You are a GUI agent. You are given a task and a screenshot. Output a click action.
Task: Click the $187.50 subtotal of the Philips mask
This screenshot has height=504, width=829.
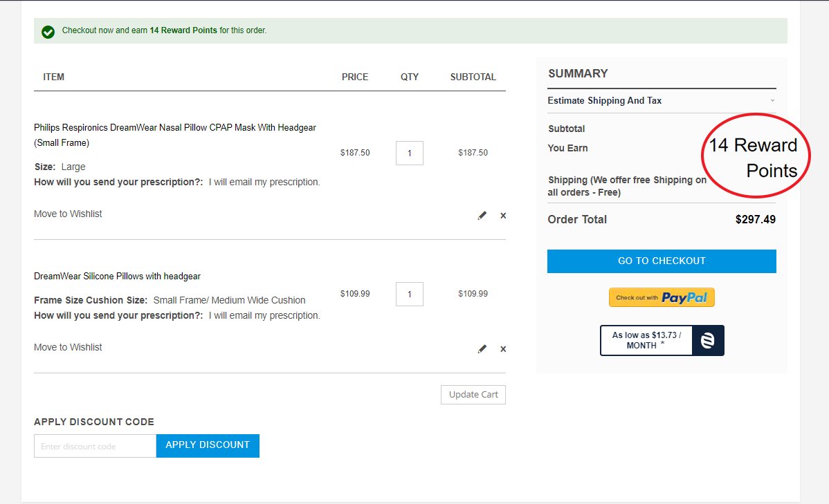click(x=473, y=153)
